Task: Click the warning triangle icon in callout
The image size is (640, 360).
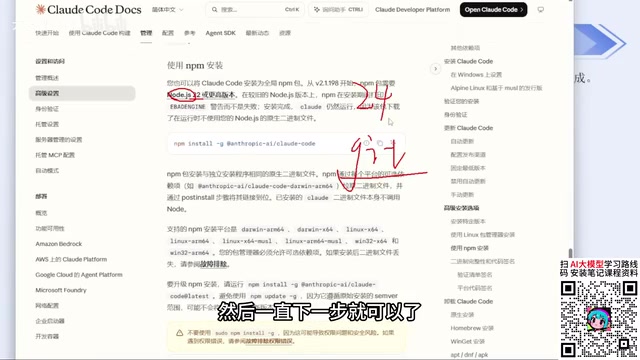Action: (179, 333)
